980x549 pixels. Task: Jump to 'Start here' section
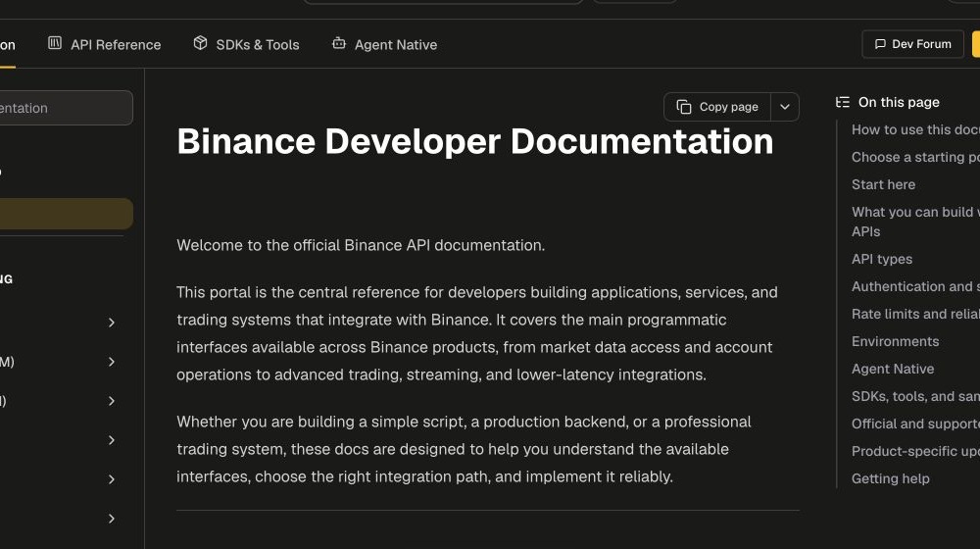click(x=883, y=184)
